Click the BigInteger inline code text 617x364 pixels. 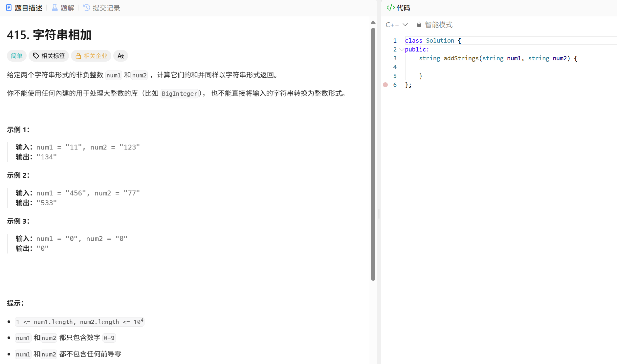click(x=180, y=93)
